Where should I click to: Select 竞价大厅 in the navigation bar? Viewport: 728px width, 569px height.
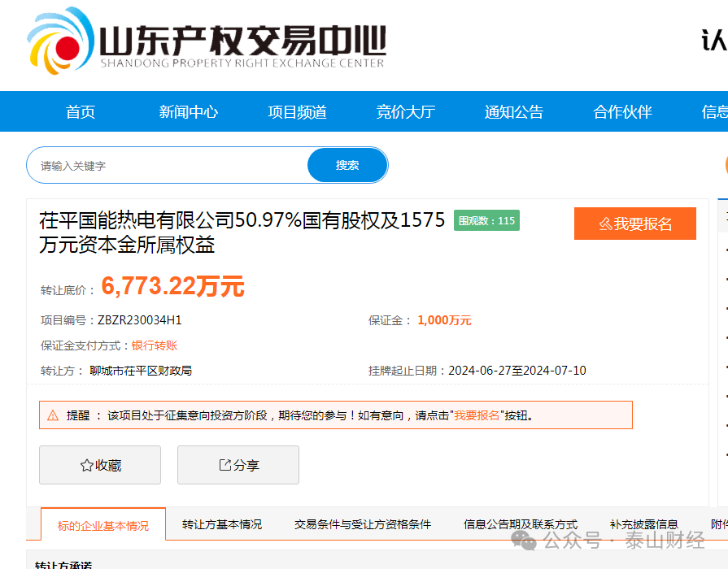(x=406, y=112)
